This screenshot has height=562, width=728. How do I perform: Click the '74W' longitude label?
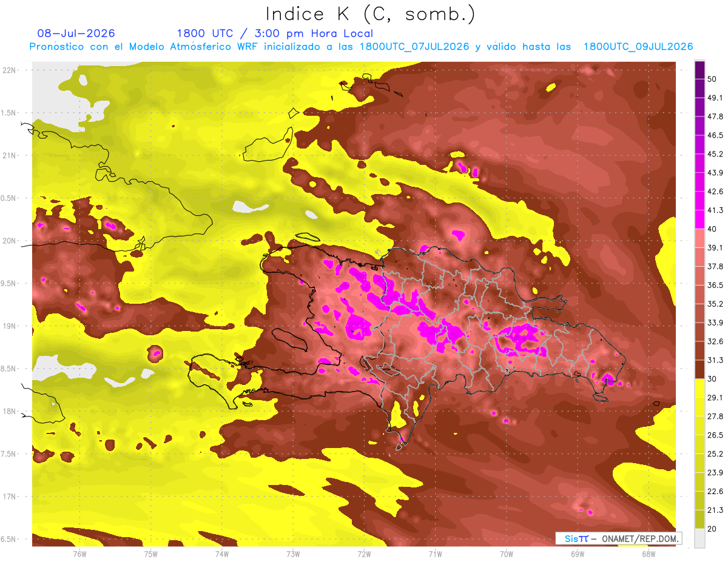(x=222, y=554)
